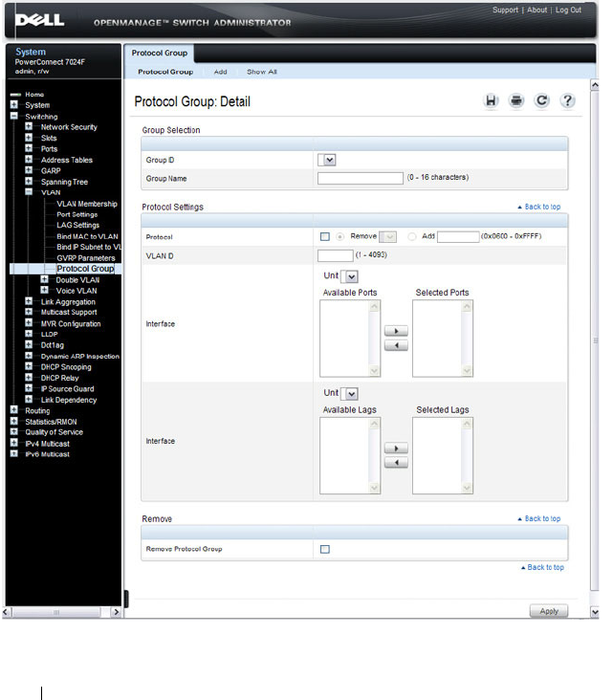Click horizontal scrollbar thumb in navigation pane
613x700 pixels.
(56, 612)
